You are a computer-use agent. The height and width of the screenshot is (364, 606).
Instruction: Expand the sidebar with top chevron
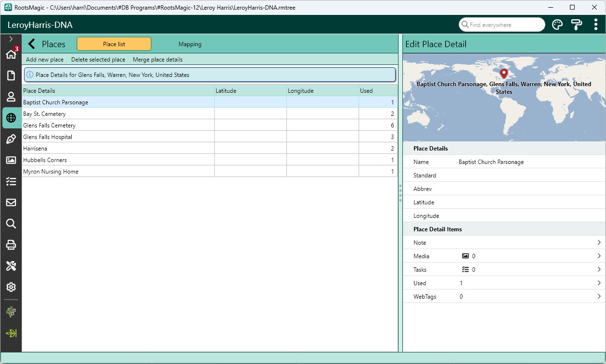point(11,39)
